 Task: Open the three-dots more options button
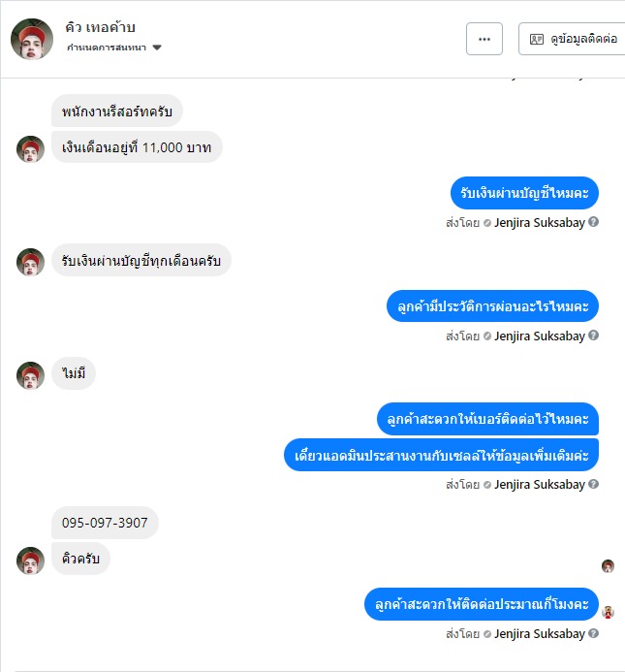click(x=484, y=39)
